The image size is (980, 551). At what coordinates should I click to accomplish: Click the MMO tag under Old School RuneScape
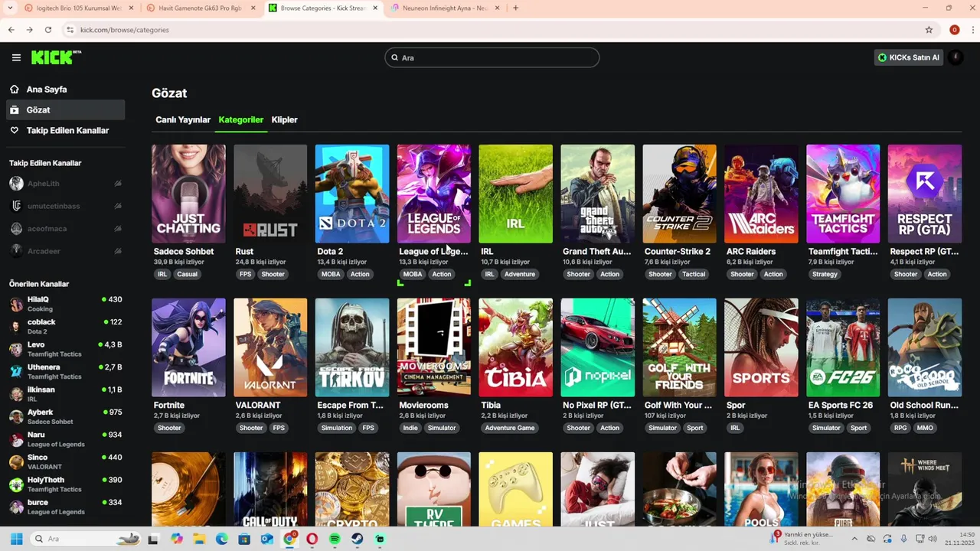(x=924, y=428)
